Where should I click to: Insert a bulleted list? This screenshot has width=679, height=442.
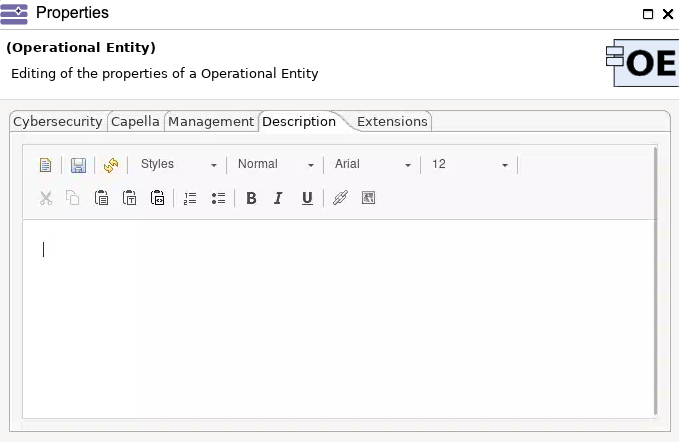pyautogui.click(x=218, y=198)
